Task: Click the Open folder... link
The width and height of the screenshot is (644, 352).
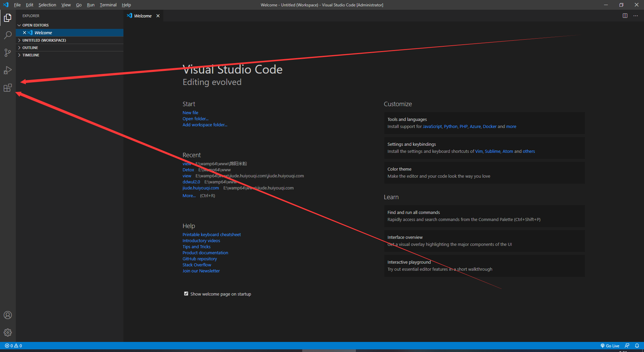Action: (x=196, y=119)
